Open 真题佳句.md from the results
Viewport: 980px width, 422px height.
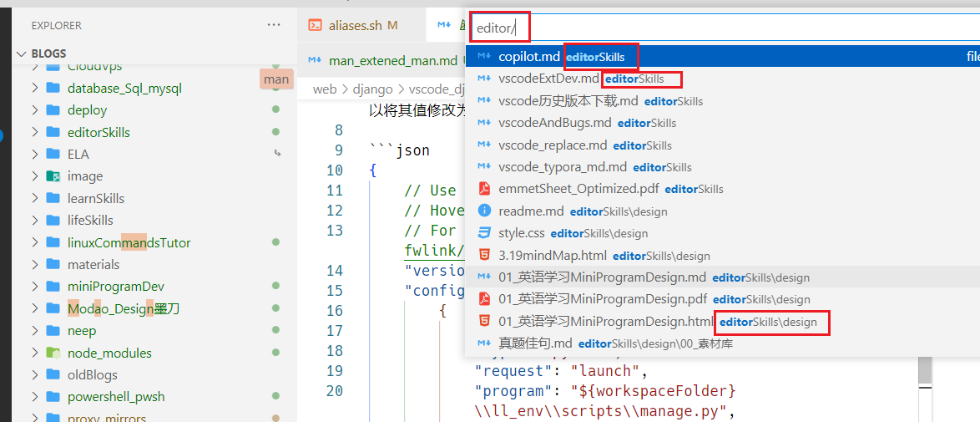click(x=723, y=343)
